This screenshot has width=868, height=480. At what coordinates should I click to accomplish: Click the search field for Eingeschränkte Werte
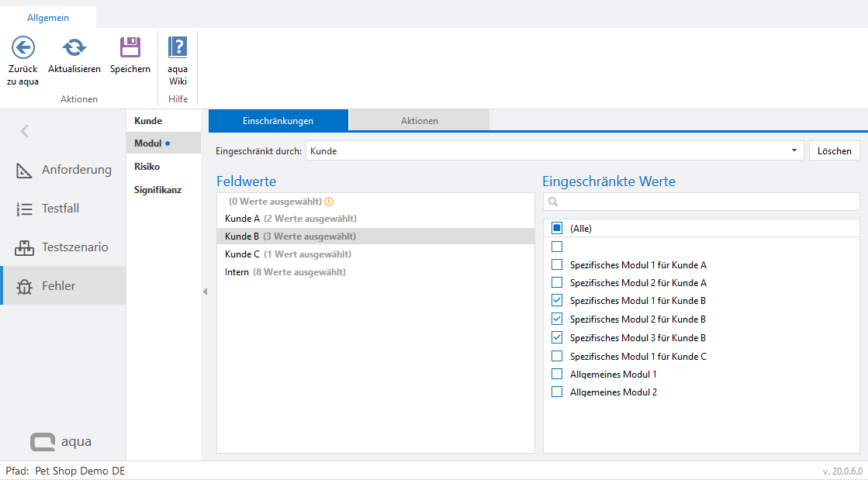pos(706,202)
